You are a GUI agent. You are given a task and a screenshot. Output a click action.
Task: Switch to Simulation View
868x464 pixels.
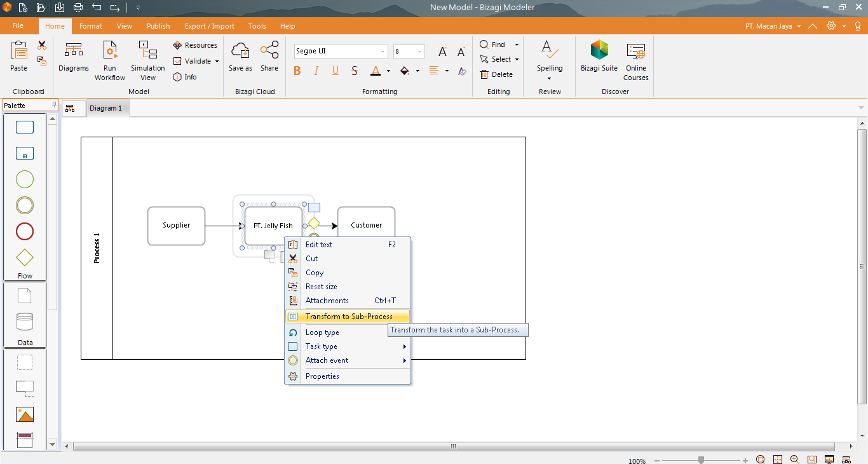[148, 61]
